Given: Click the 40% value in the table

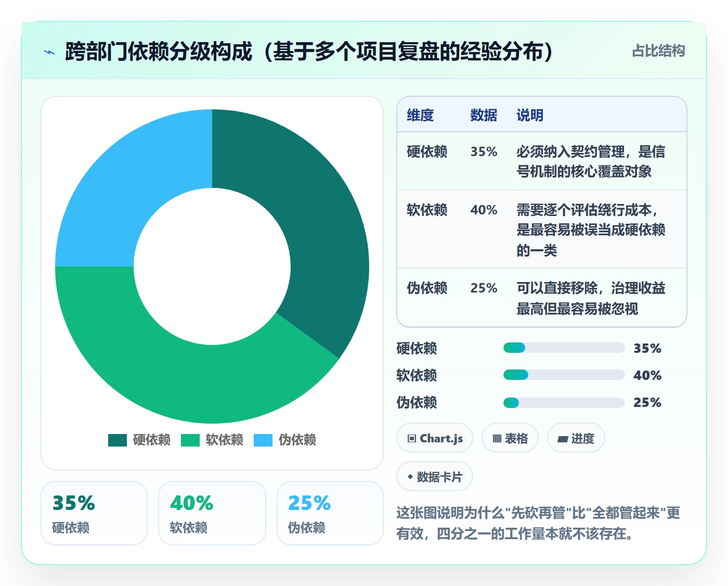Looking at the screenshot, I should pyautogui.click(x=484, y=210).
